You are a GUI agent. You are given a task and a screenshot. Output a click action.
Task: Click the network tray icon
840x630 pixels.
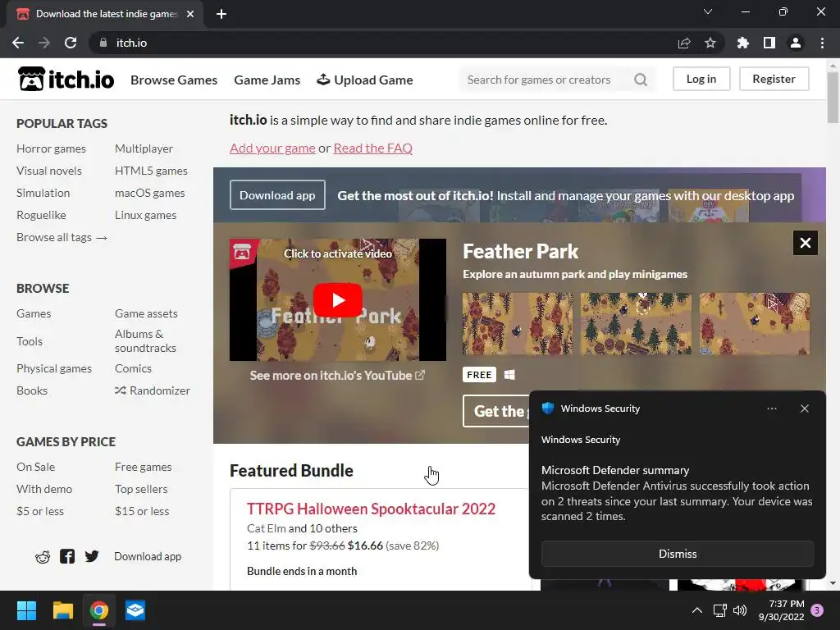point(719,610)
